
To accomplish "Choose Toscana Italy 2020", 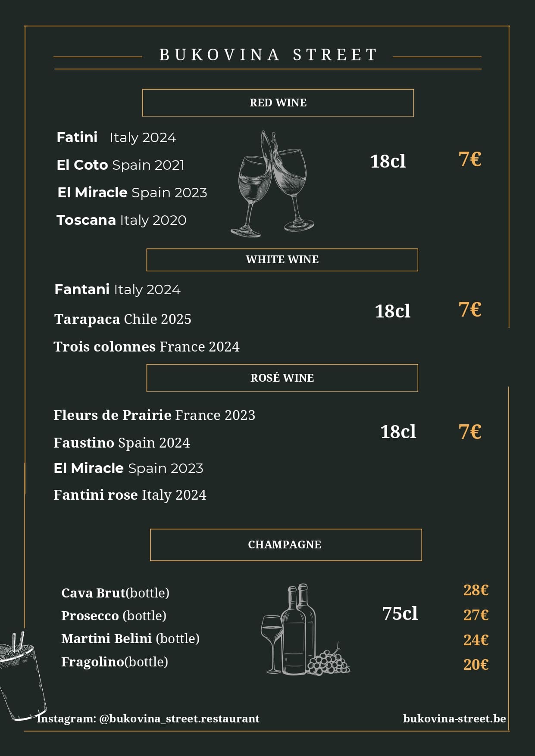I will tap(121, 220).
